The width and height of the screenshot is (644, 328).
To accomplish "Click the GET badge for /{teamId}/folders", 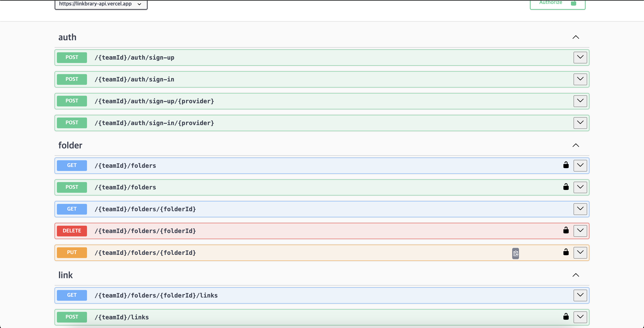I will 72,166.
